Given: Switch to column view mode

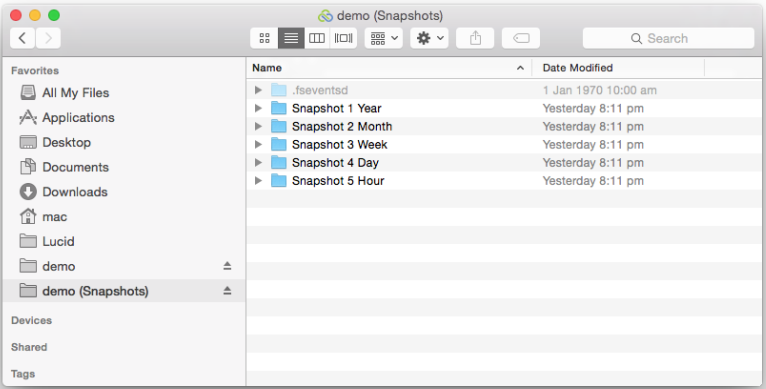Looking at the screenshot, I should coord(317,38).
